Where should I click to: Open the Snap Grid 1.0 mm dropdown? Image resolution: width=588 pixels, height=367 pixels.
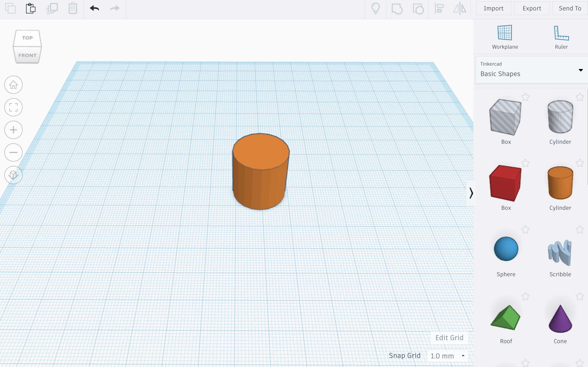[x=448, y=355]
